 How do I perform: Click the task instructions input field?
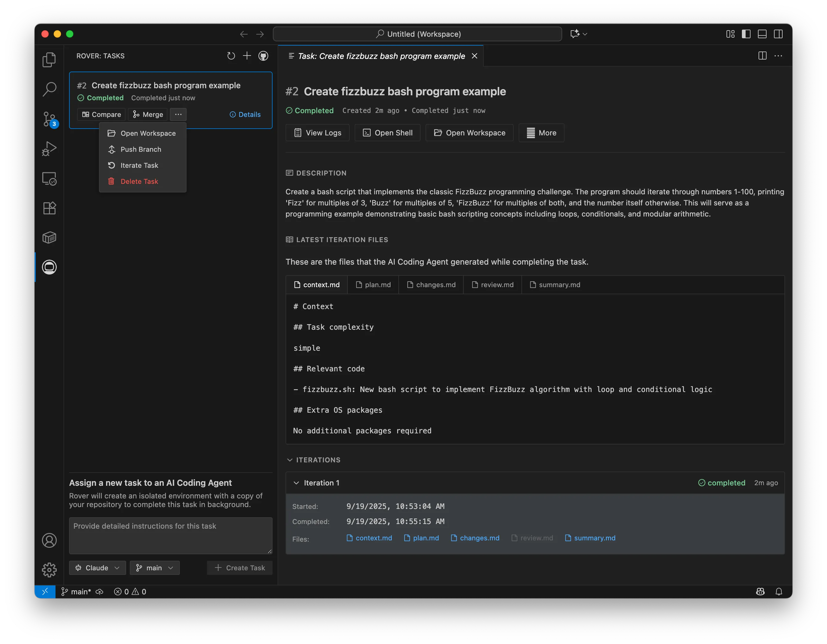(x=171, y=535)
